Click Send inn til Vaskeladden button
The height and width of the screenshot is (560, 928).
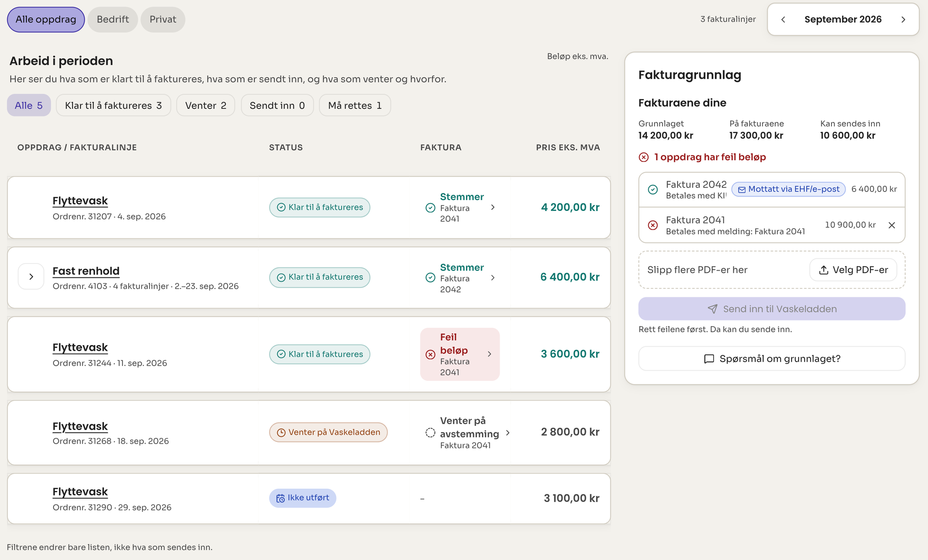point(772,309)
